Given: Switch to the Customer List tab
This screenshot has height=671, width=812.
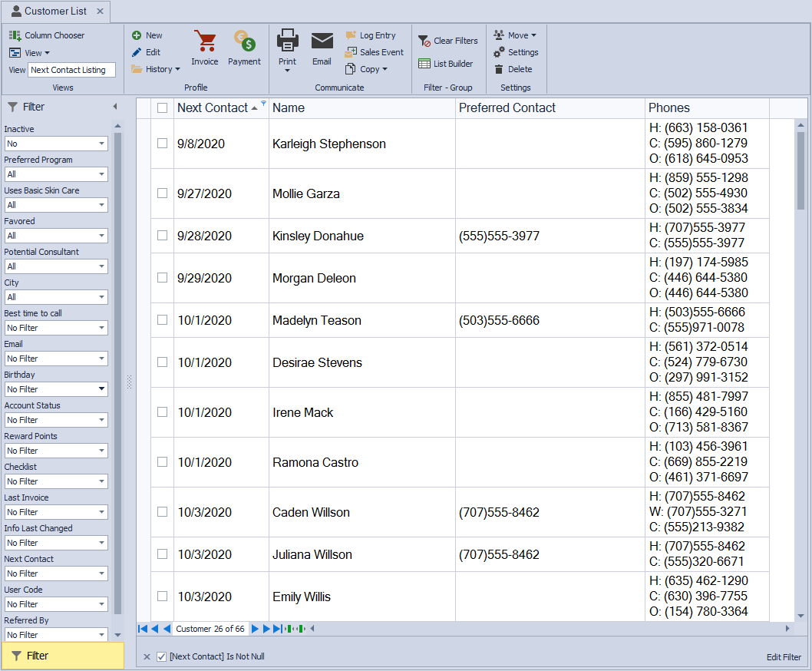Looking at the screenshot, I should tap(55, 11).
